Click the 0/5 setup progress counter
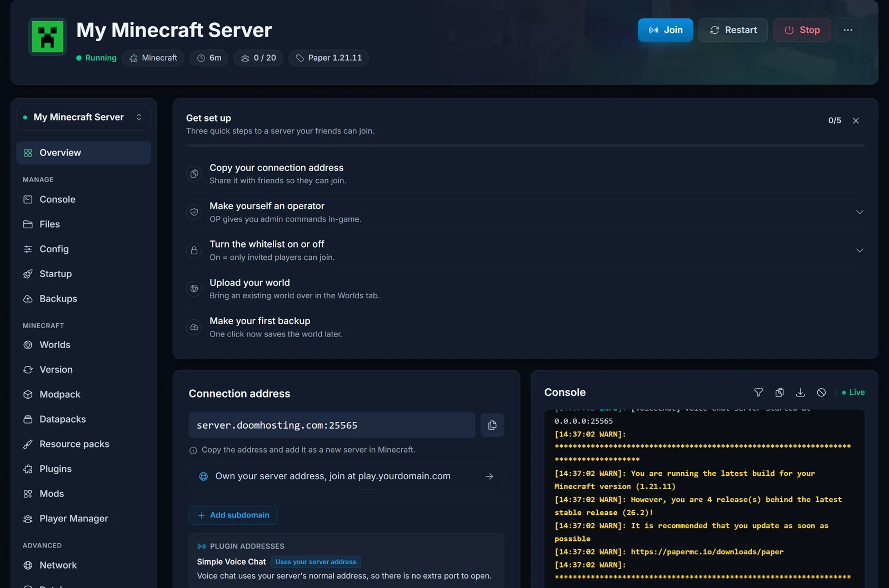This screenshot has width=889, height=588. 835,120
